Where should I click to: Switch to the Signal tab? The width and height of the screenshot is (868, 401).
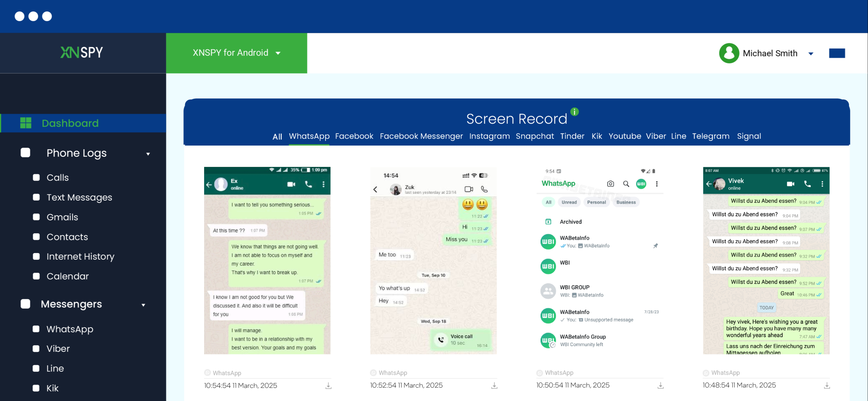[x=749, y=136]
